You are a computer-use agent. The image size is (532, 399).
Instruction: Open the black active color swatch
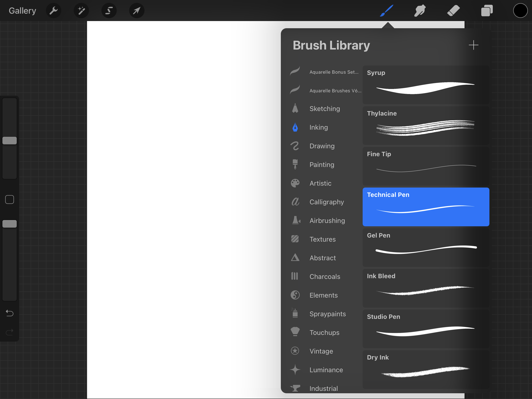pyautogui.click(x=520, y=11)
